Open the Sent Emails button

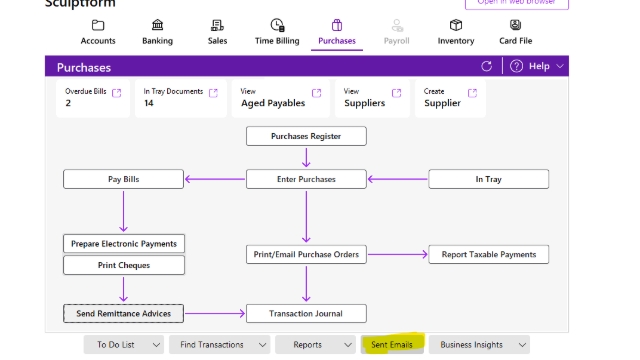(392, 345)
